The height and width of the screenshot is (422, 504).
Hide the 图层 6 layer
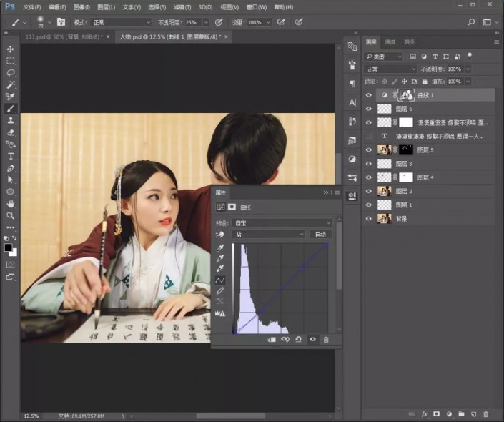click(369, 109)
